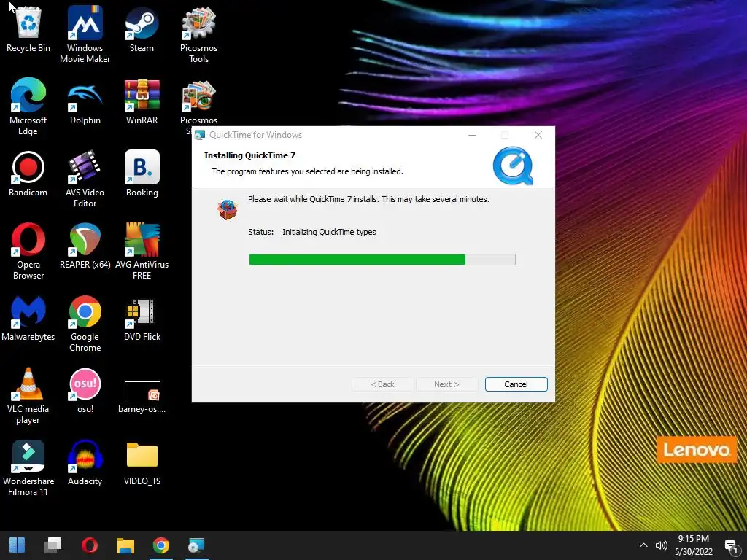
Task: Click the disabled Back button
Action: (382, 384)
